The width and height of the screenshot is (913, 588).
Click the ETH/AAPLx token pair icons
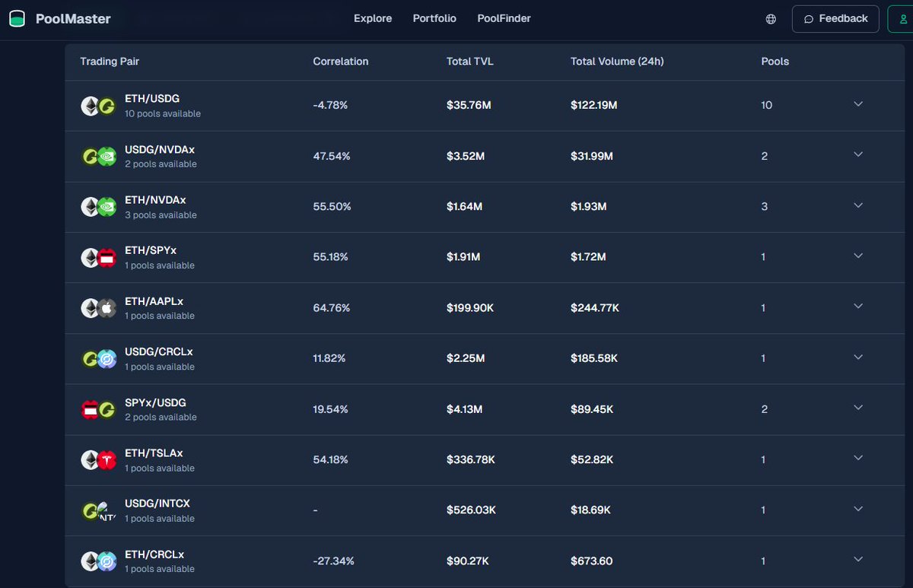click(x=99, y=308)
